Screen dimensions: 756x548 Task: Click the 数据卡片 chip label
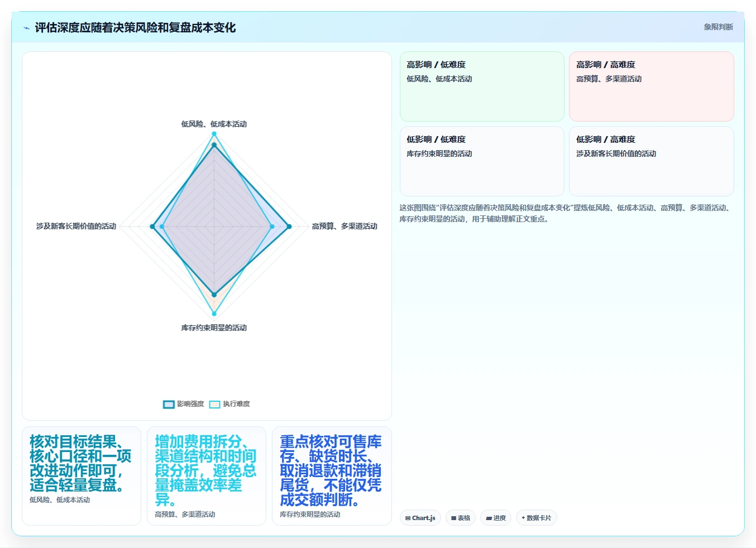(539, 518)
